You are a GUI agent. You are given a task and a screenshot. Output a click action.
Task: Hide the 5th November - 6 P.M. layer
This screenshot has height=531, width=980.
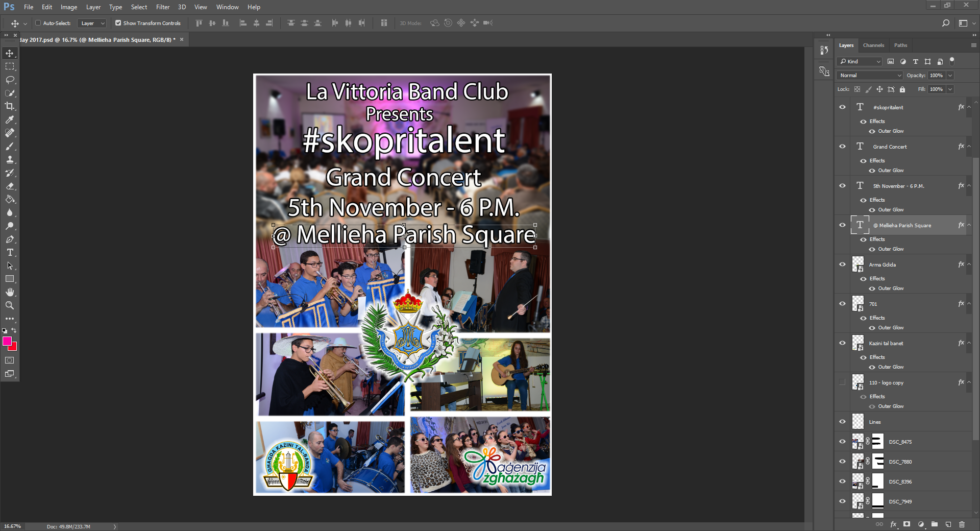(x=843, y=186)
